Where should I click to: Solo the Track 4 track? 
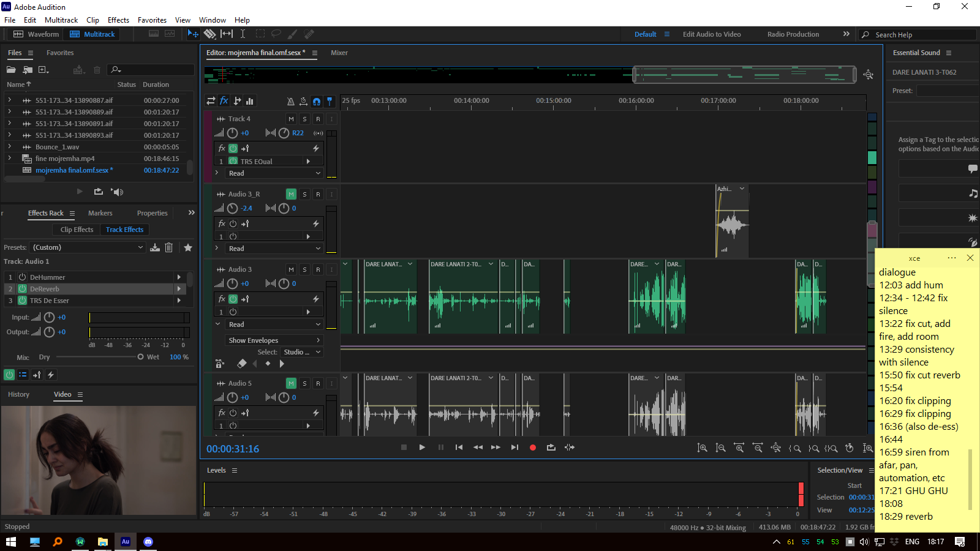pyautogui.click(x=304, y=119)
